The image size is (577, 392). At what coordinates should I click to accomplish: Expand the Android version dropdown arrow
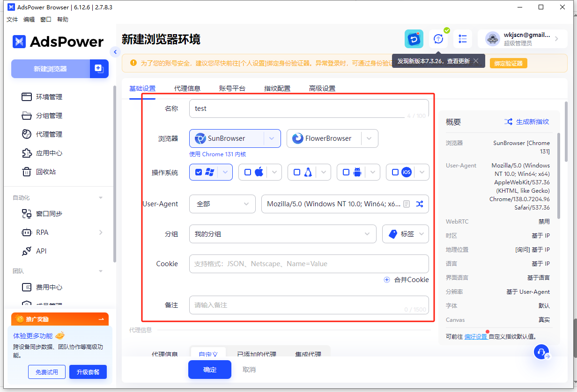click(373, 172)
